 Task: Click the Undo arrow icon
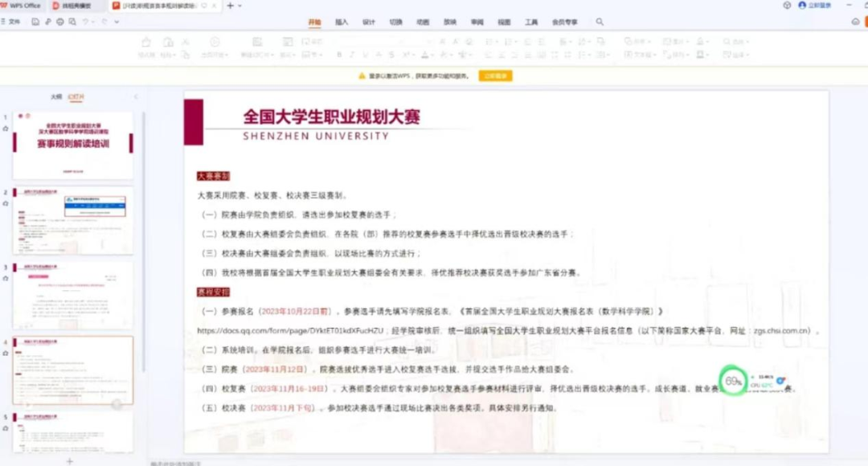pyautogui.click(x=85, y=22)
